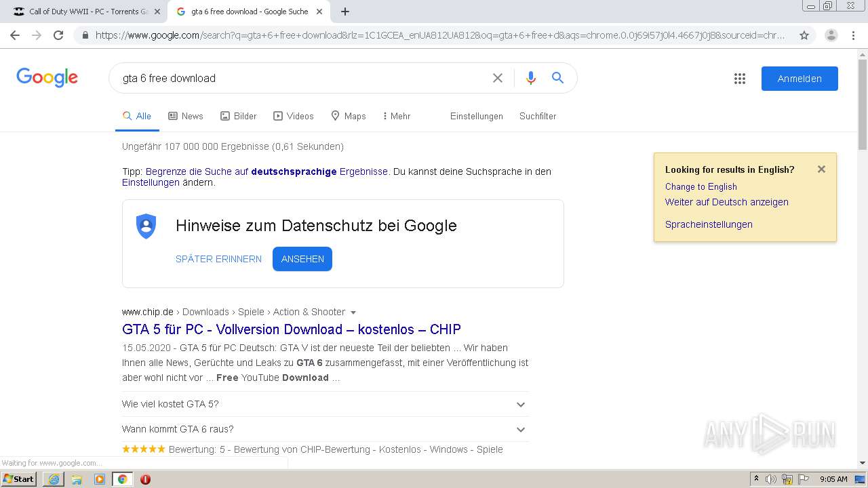The image size is (868, 488).
Task: Open Windows Explorer folder in taskbar
Action: [77, 479]
